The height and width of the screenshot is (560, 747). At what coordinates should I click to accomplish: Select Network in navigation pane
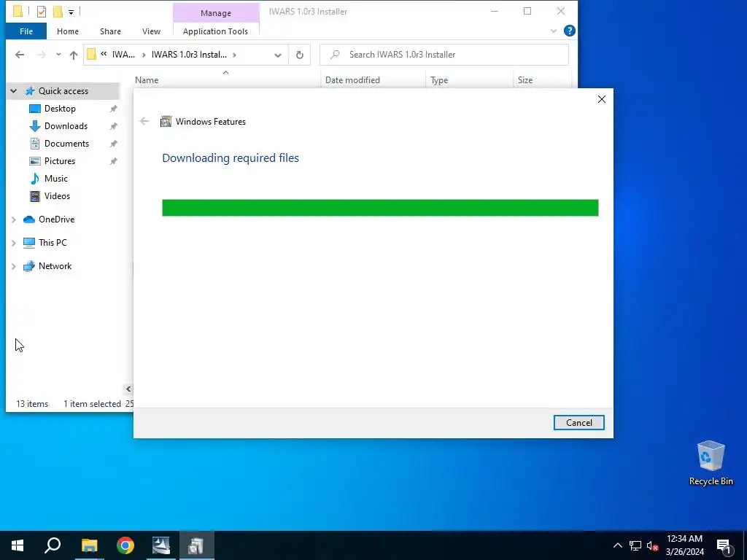[x=55, y=266]
